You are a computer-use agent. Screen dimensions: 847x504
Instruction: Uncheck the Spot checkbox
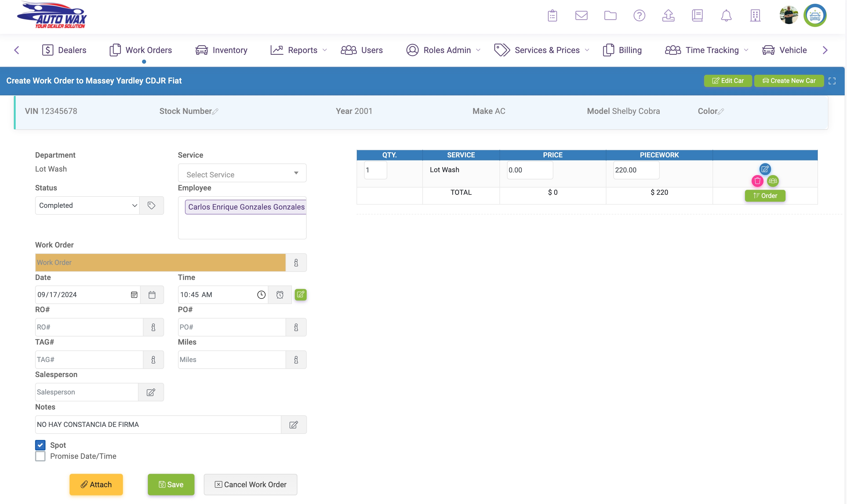(40, 445)
